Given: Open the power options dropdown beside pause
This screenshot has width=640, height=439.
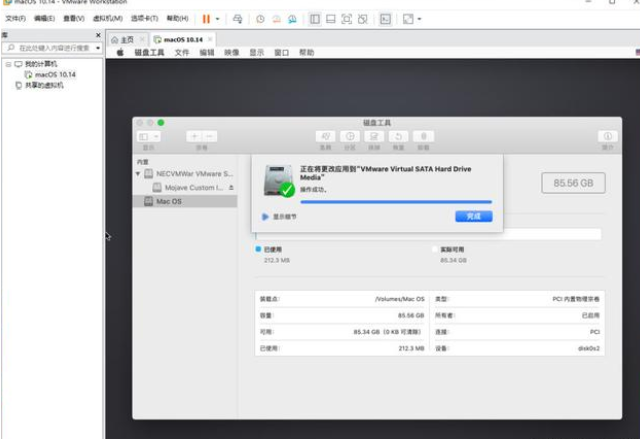Looking at the screenshot, I should 217,18.
